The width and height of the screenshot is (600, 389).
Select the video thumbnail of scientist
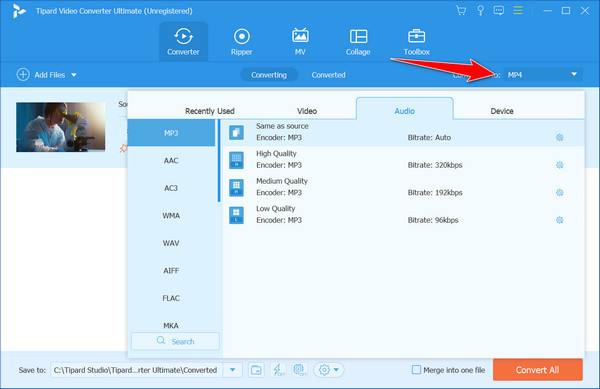(60, 127)
